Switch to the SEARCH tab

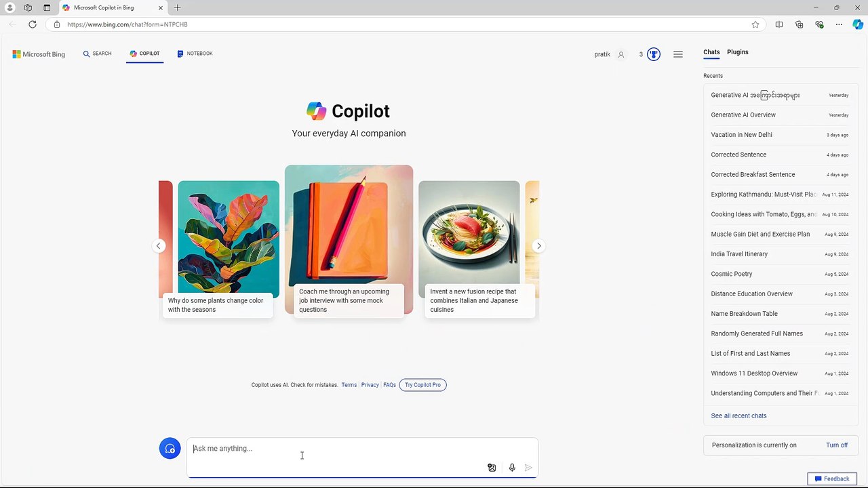tap(98, 54)
